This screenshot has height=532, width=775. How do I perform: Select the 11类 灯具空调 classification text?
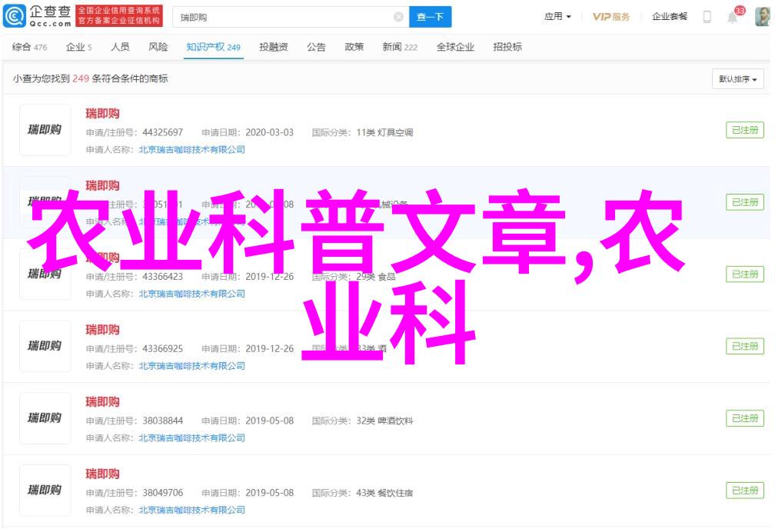coord(384,132)
